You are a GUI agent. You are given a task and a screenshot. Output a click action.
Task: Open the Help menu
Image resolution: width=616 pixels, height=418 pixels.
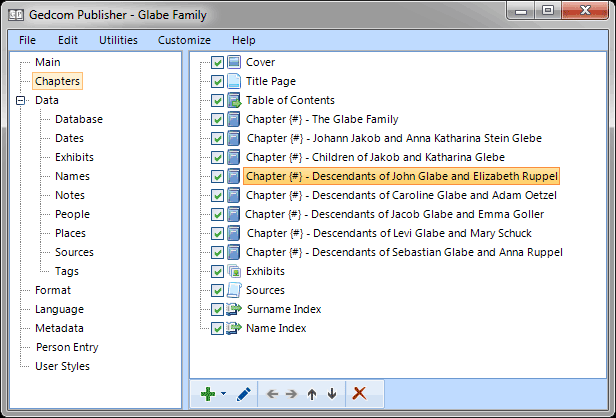244,40
